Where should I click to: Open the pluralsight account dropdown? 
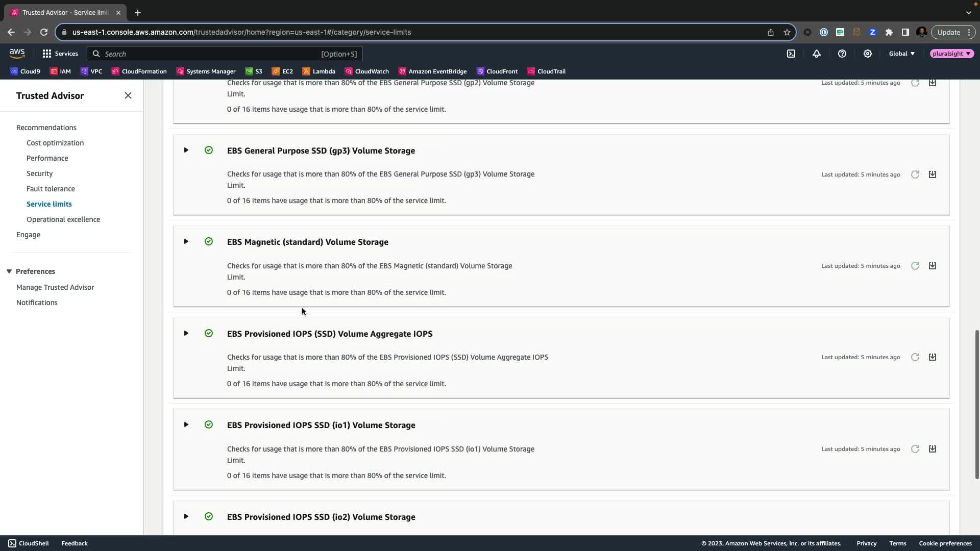point(952,54)
